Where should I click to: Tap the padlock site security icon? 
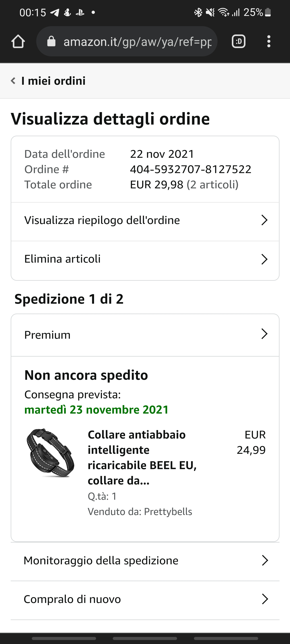coord(51,41)
